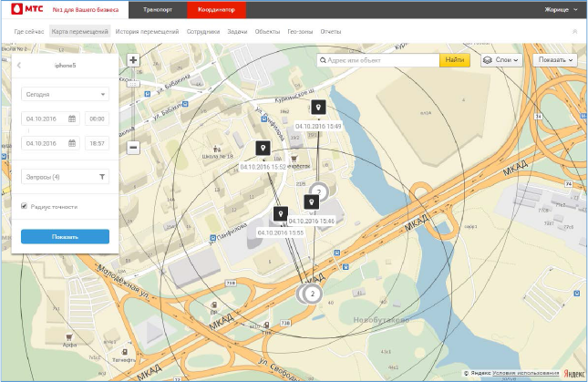Zoom in the map with plus button
Viewport: 588px width, 382px height.
(x=133, y=60)
